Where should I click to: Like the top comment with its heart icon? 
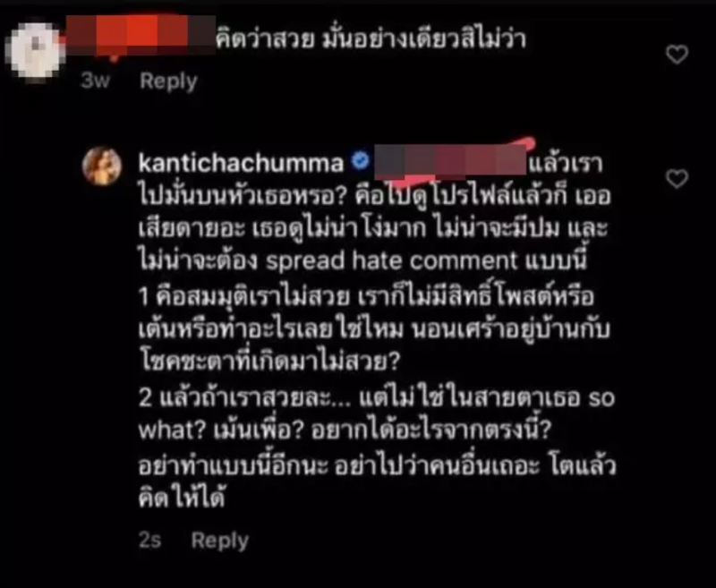[x=677, y=55]
